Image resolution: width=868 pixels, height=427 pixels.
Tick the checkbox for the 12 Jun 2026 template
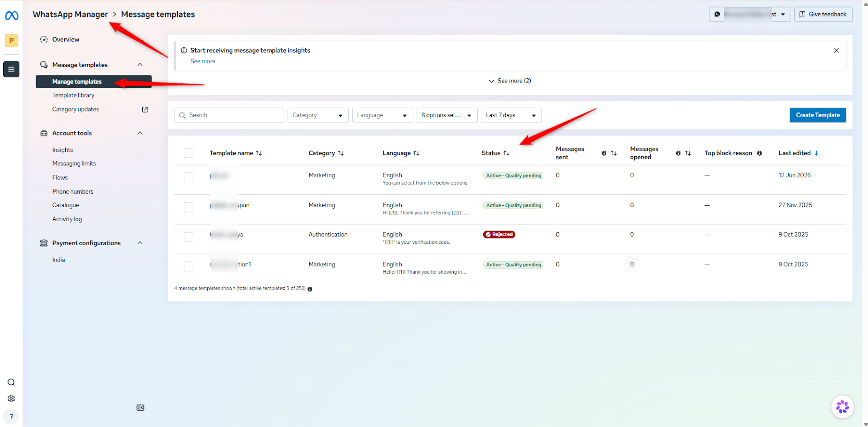(189, 177)
